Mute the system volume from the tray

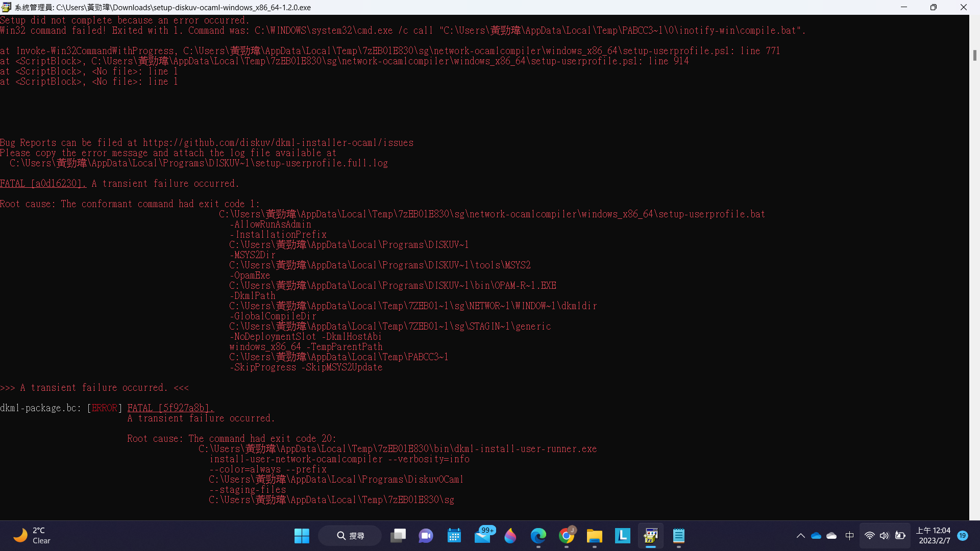pyautogui.click(x=885, y=536)
